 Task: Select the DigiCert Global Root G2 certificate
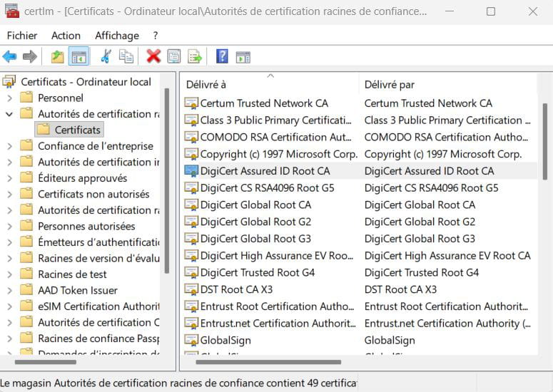[255, 222]
